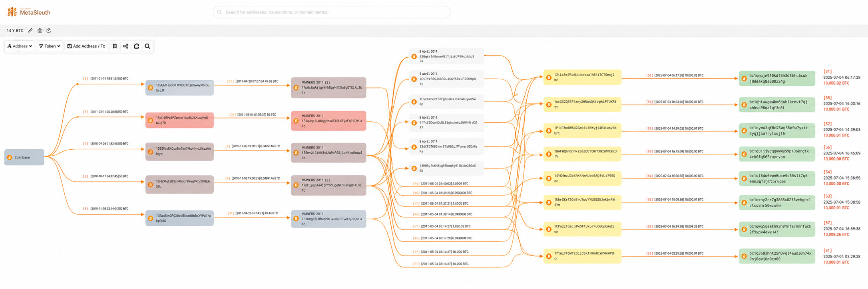868x289 pixels.
Task: Click Bitcoin icon on 5 Abril 2011 117tS3DqoHQLRL node
Action: [x=414, y=123]
